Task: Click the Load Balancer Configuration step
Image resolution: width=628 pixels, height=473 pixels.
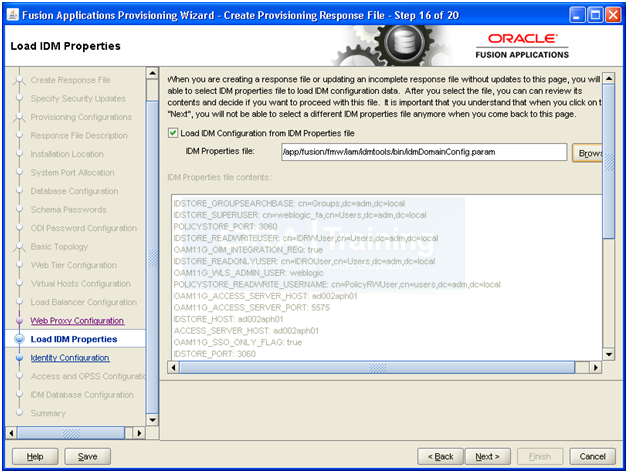Action: [x=84, y=302]
